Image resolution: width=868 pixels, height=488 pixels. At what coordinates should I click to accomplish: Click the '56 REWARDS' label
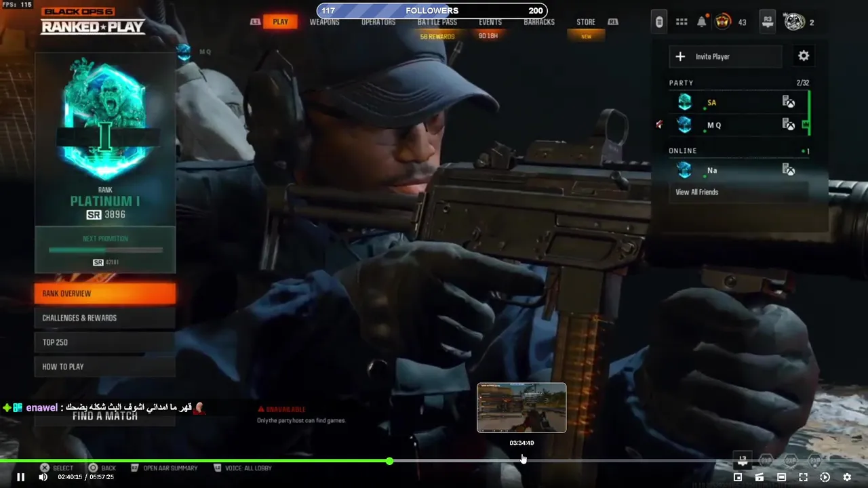tap(437, 37)
